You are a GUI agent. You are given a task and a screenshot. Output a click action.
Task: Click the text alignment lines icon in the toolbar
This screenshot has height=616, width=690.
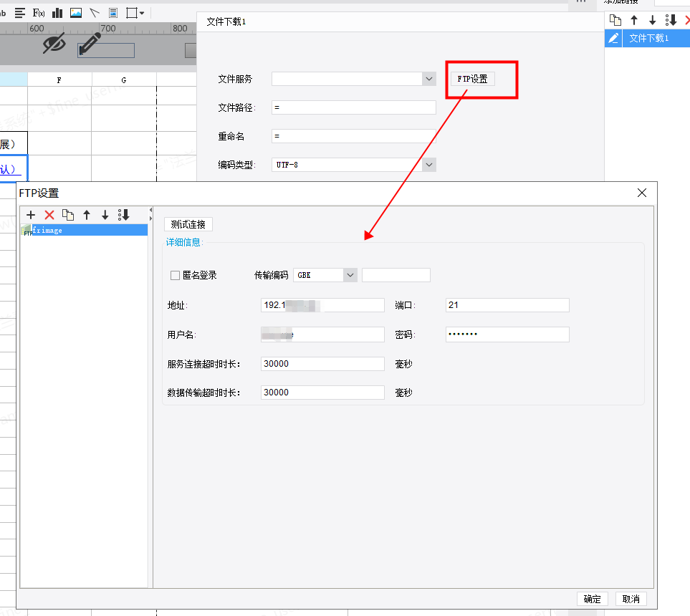(x=20, y=13)
